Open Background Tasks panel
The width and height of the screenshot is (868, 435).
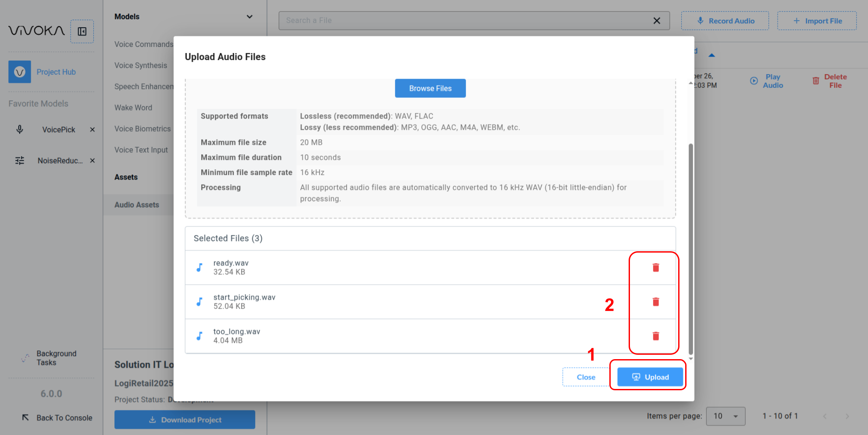coord(56,358)
